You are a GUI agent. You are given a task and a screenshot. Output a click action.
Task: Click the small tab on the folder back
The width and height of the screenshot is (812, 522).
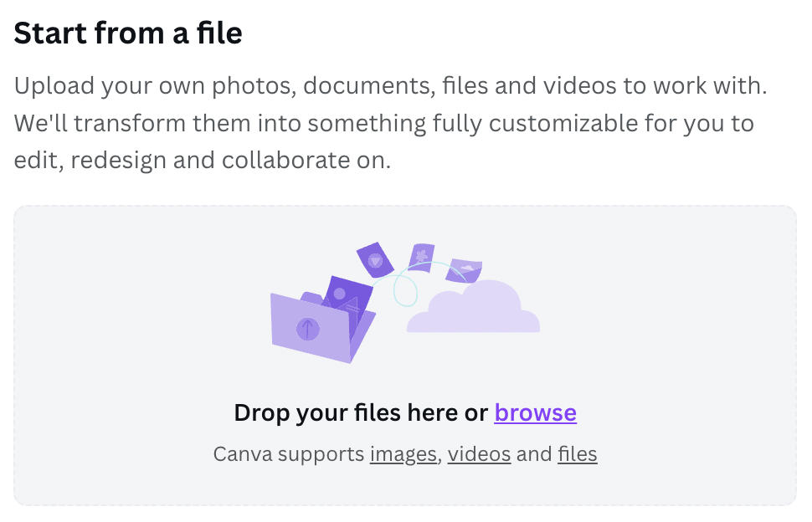point(311,299)
